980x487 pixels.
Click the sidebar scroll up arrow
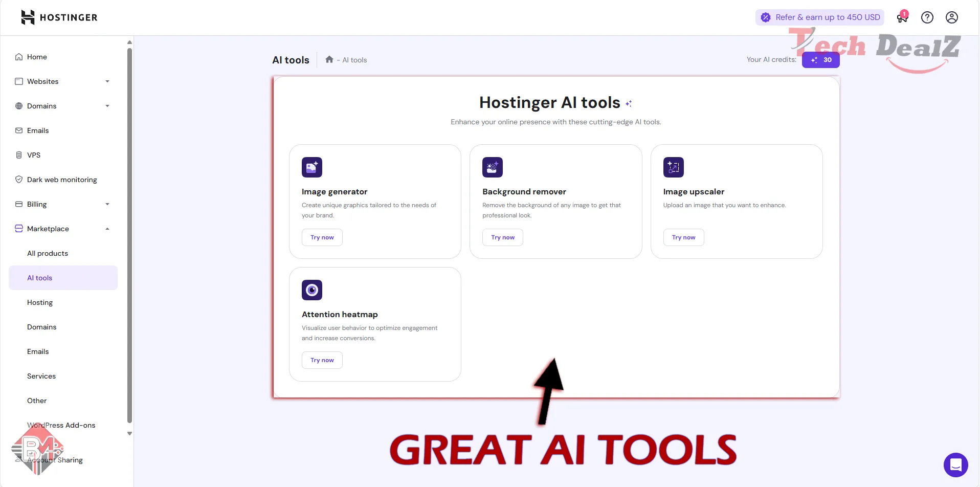(x=130, y=42)
